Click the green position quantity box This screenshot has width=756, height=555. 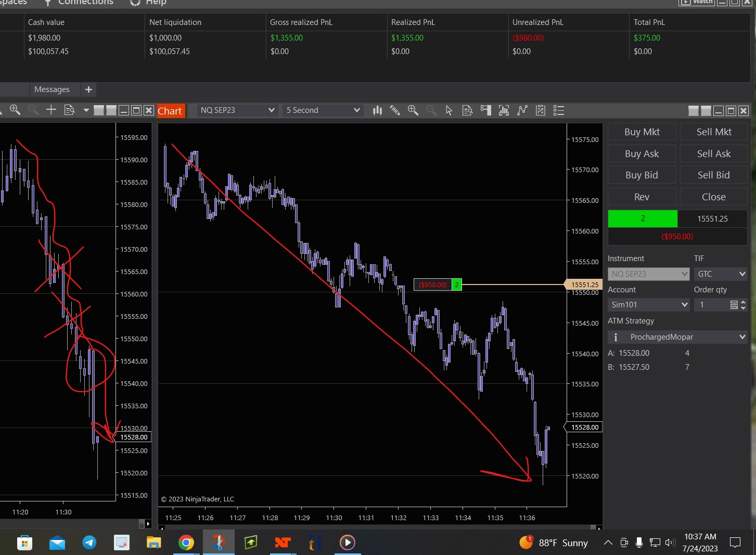(x=643, y=218)
